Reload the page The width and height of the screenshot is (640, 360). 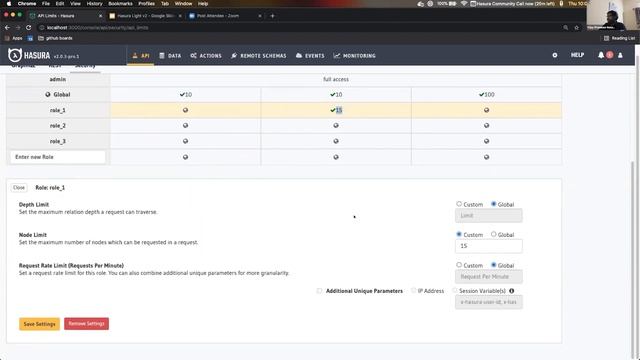[x=29, y=27]
